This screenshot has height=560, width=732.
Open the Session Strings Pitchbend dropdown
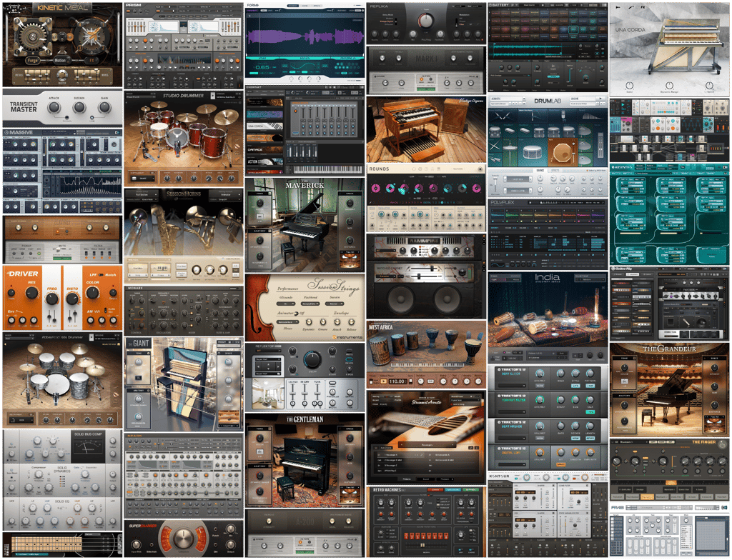click(x=310, y=304)
